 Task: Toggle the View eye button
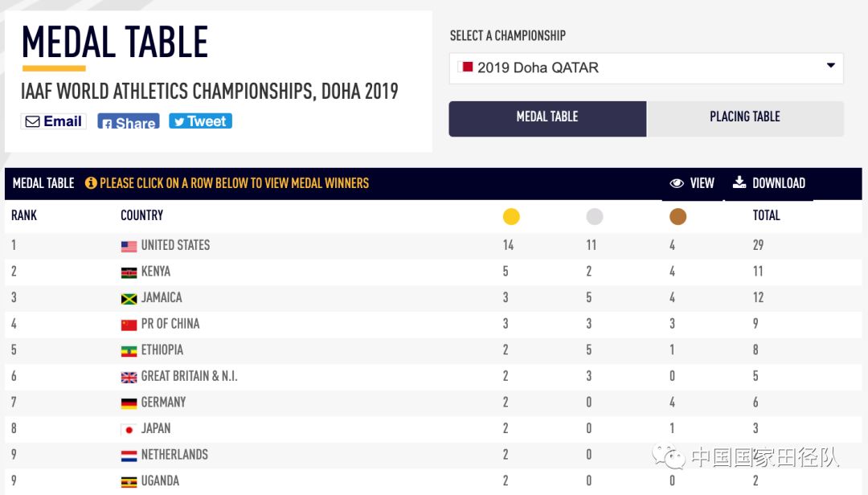pyautogui.click(x=692, y=183)
